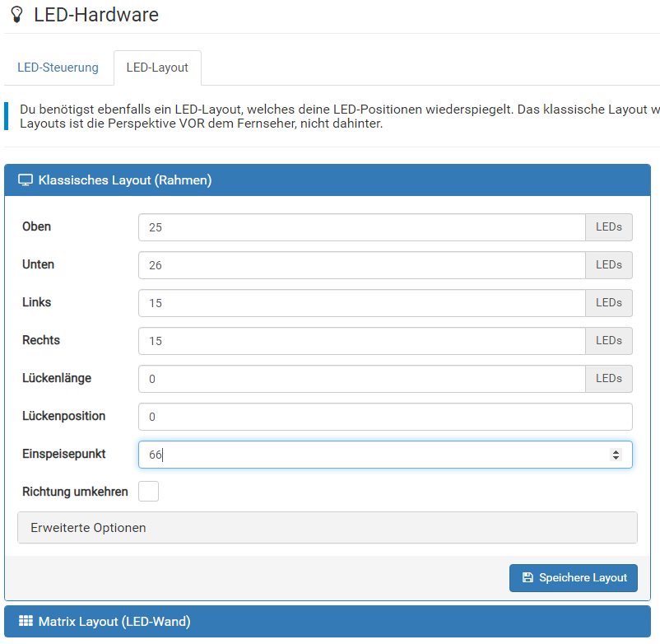
Task: Focus the Lückenlänge input field
Action: click(x=361, y=379)
